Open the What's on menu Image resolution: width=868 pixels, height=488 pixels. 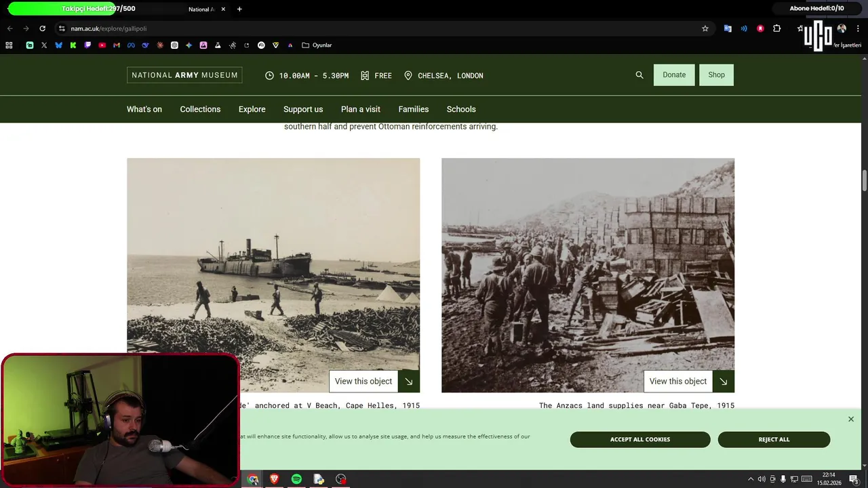coord(144,109)
